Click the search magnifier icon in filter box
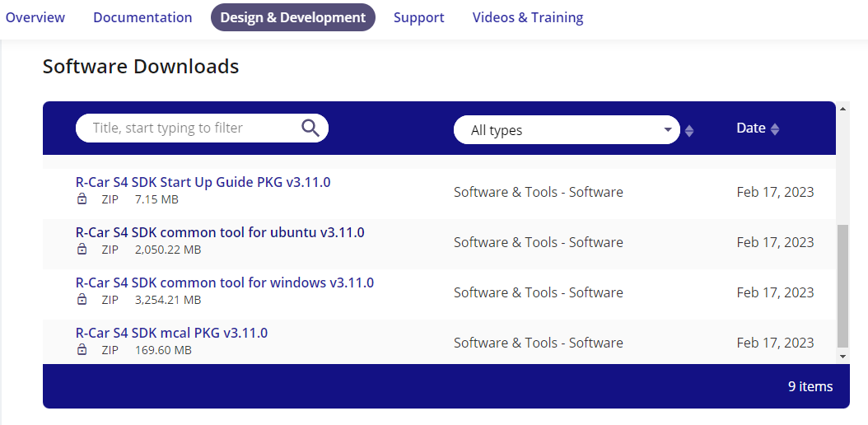This screenshot has height=425, width=868. 310,128
